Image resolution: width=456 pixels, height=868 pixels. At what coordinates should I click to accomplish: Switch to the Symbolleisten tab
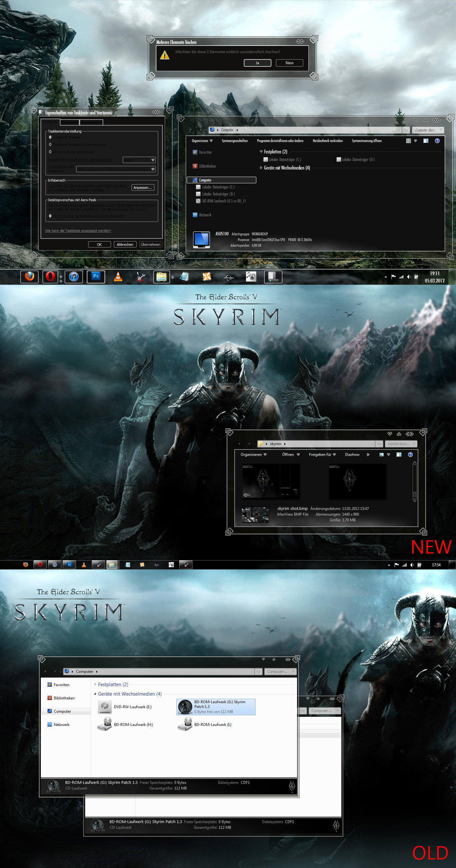click(91, 122)
